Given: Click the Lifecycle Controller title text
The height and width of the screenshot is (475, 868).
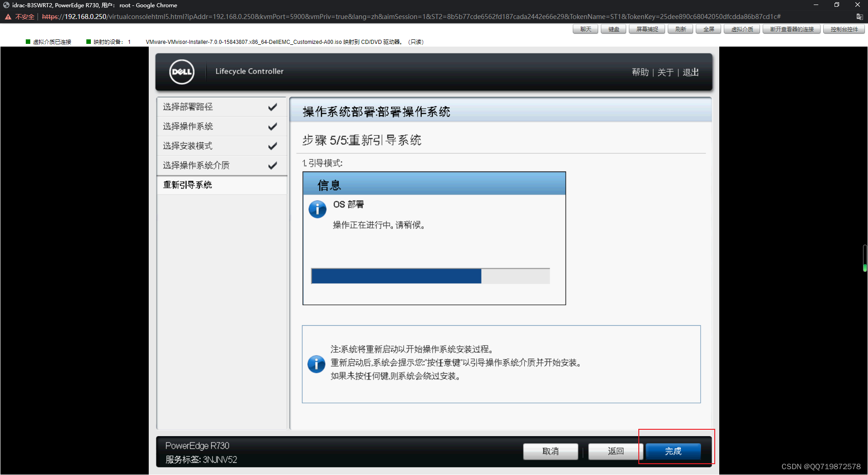Looking at the screenshot, I should tap(250, 71).
